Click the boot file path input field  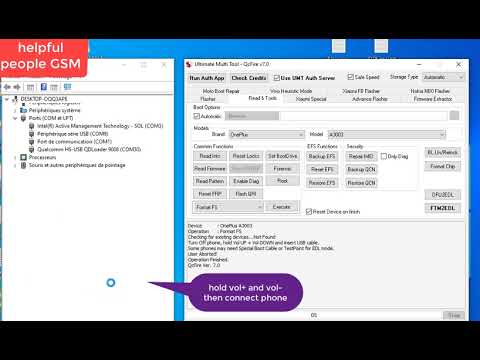[364, 116]
